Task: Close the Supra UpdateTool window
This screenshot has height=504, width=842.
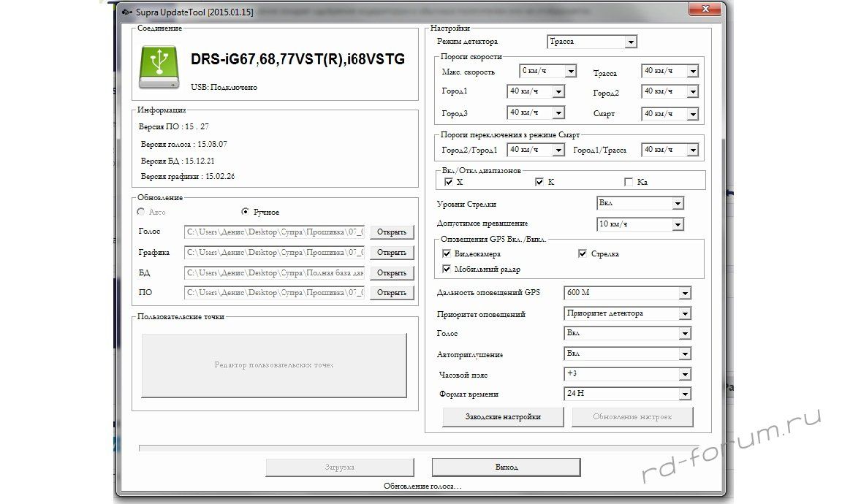Action: click(x=705, y=9)
